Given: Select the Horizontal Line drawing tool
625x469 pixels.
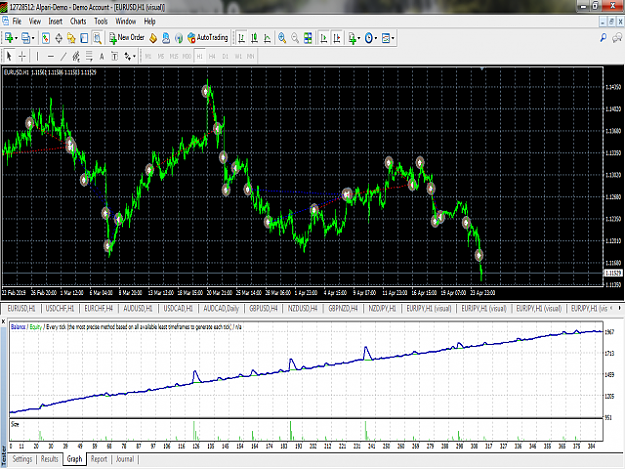Looking at the screenshot, I should (x=51, y=57).
